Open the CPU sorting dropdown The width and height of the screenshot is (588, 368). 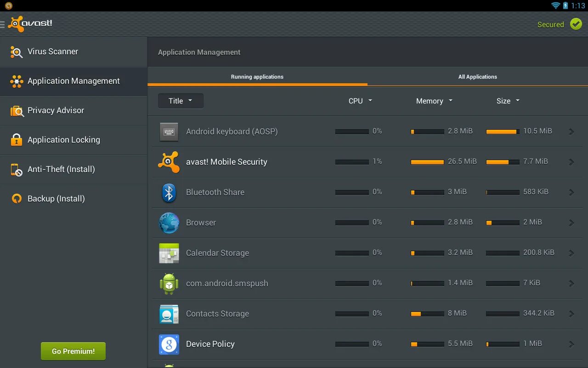[360, 101]
